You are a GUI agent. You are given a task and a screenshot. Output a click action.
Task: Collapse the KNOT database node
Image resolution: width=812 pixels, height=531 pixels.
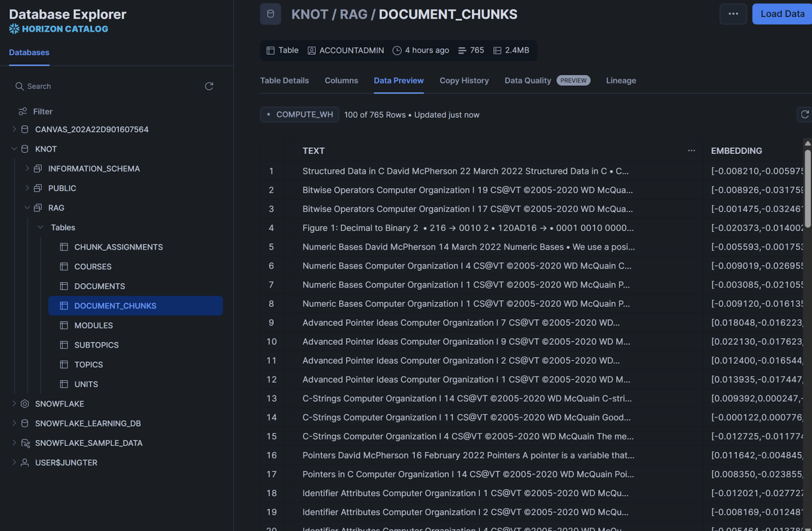(14, 149)
